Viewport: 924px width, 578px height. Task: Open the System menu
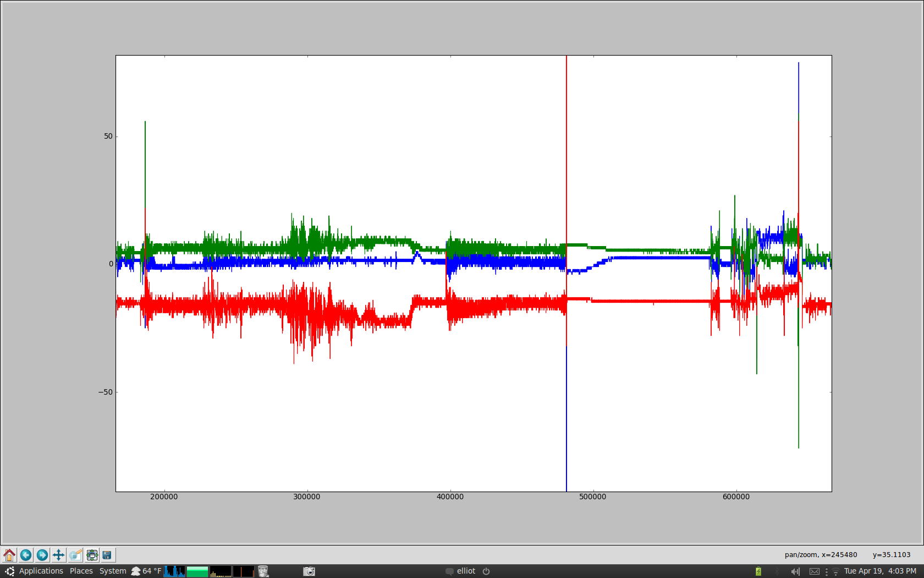click(112, 571)
